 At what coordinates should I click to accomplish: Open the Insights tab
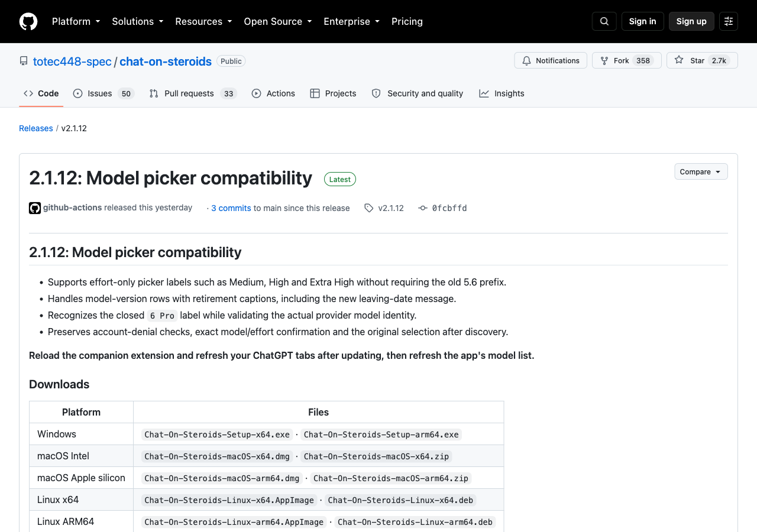[502, 93]
